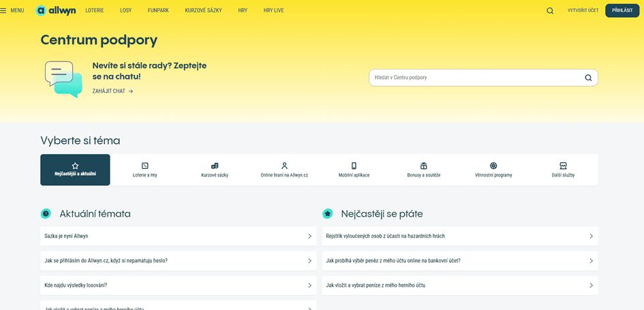Expand chevron for výběr peněz na bankovní účet
The height and width of the screenshot is (310, 644).
(x=591, y=261)
